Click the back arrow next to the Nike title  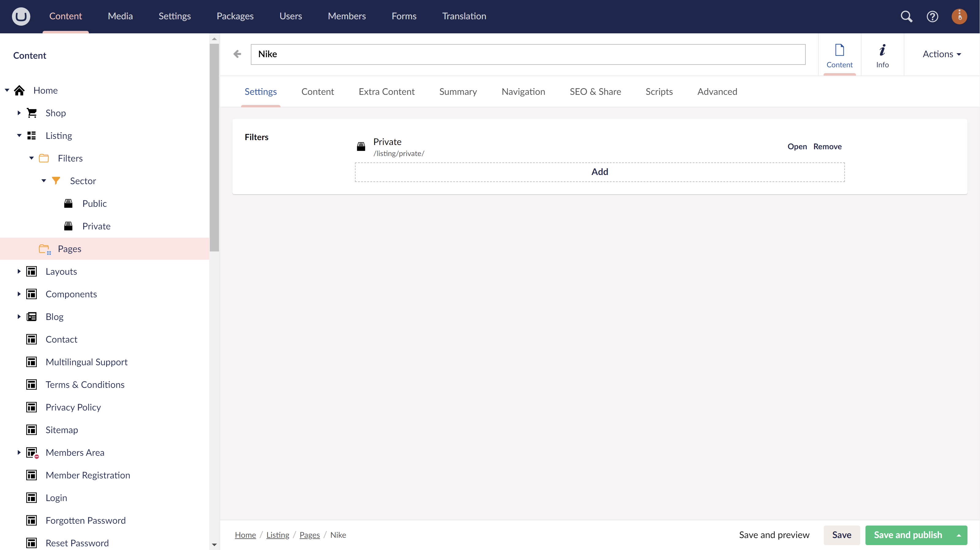(x=237, y=54)
